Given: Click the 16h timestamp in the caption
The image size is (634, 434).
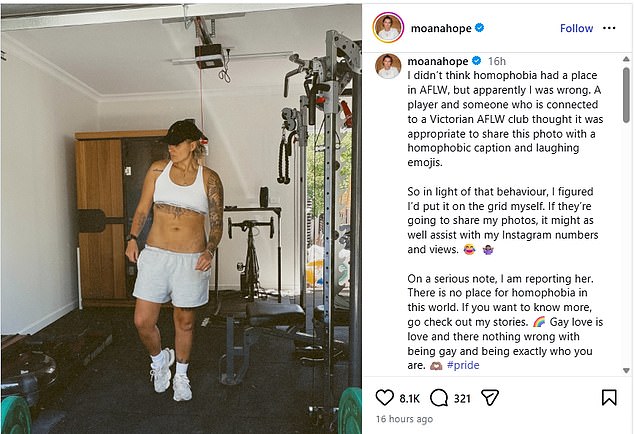Looking at the screenshot, I should click(496, 61).
